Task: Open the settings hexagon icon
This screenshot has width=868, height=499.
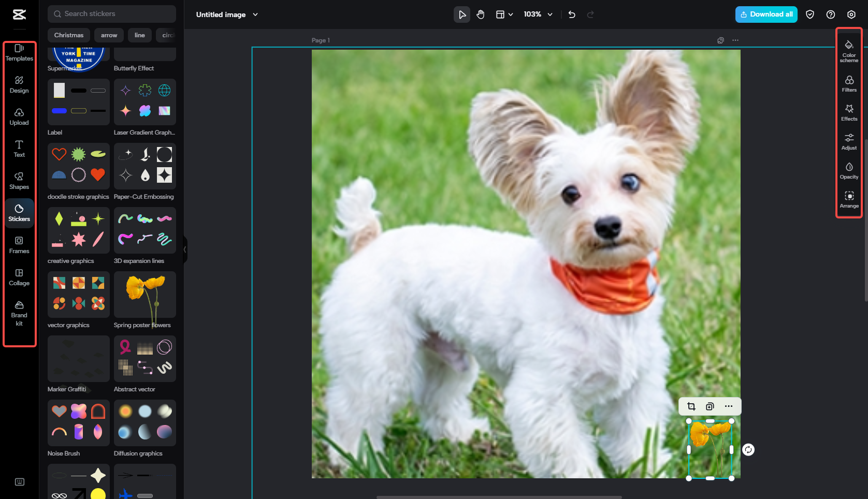Action: click(851, 14)
